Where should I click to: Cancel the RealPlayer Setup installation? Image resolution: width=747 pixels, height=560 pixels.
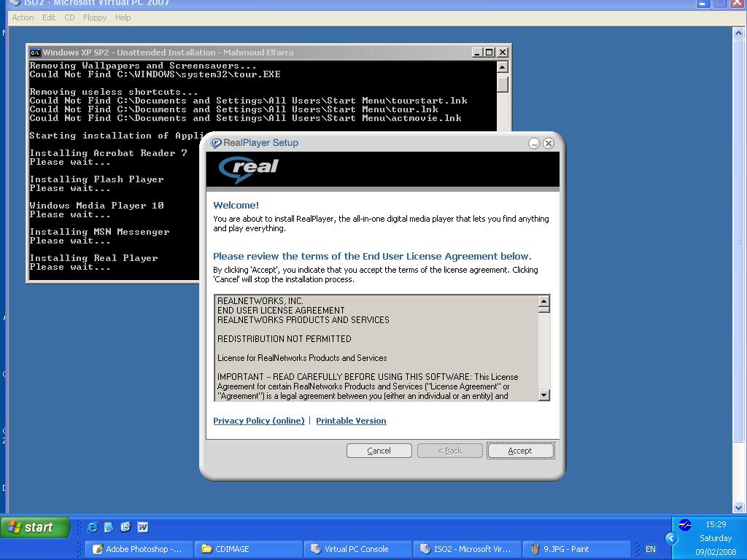(x=379, y=451)
